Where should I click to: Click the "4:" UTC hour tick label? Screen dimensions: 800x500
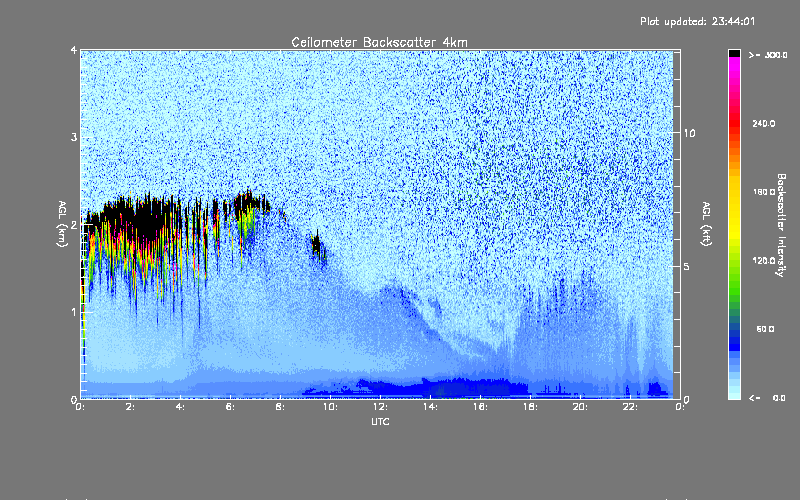click(x=181, y=407)
